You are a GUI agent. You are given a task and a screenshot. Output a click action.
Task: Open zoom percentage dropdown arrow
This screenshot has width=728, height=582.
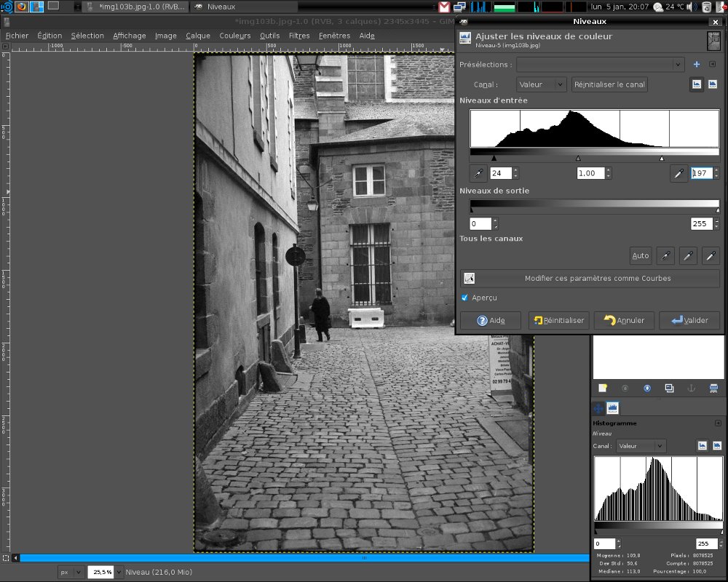119,573
